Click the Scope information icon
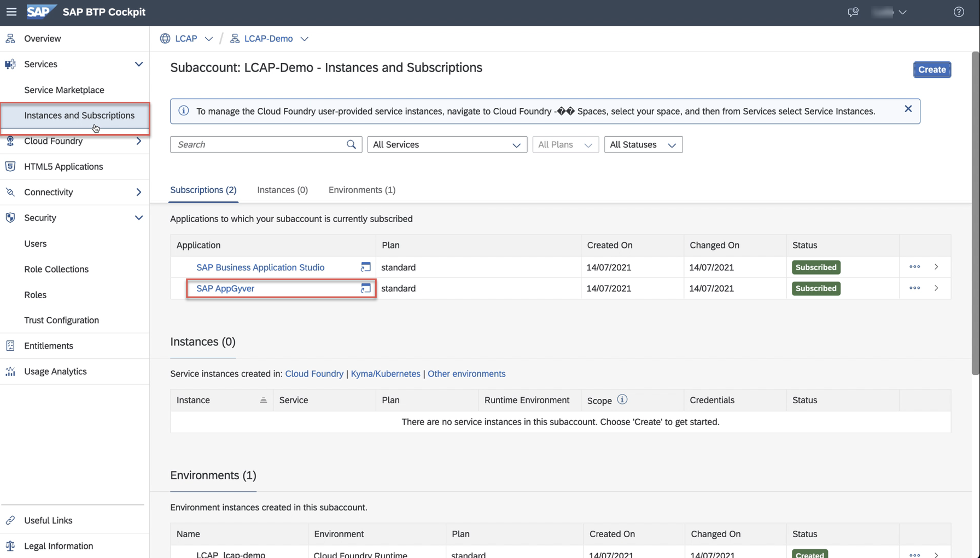Image resolution: width=980 pixels, height=558 pixels. click(x=622, y=399)
